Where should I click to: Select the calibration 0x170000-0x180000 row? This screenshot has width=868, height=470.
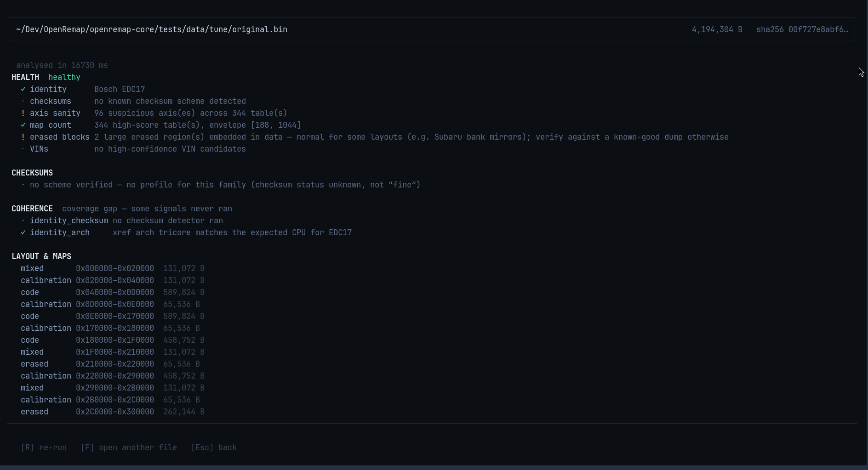[x=110, y=328]
